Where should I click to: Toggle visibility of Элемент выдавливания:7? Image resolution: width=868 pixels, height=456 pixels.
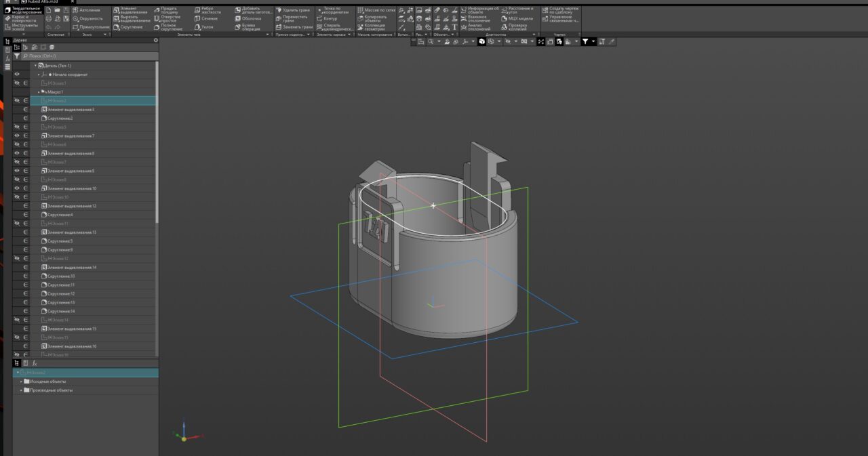click(x=17, y=136)
